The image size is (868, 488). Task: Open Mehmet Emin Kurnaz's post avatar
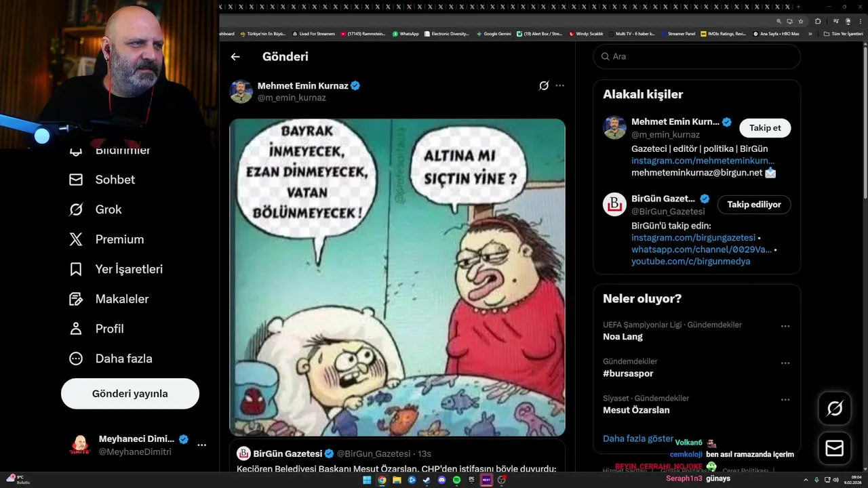(241, 91)
